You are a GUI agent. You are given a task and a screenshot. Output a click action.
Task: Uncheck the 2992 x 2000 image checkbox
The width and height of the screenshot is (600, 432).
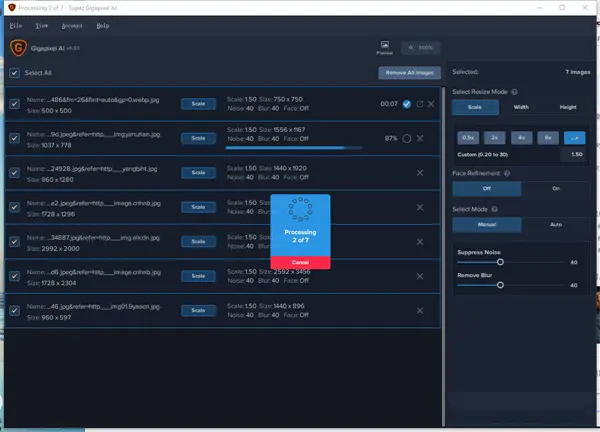pyautogui.click(x=14, y=241)
